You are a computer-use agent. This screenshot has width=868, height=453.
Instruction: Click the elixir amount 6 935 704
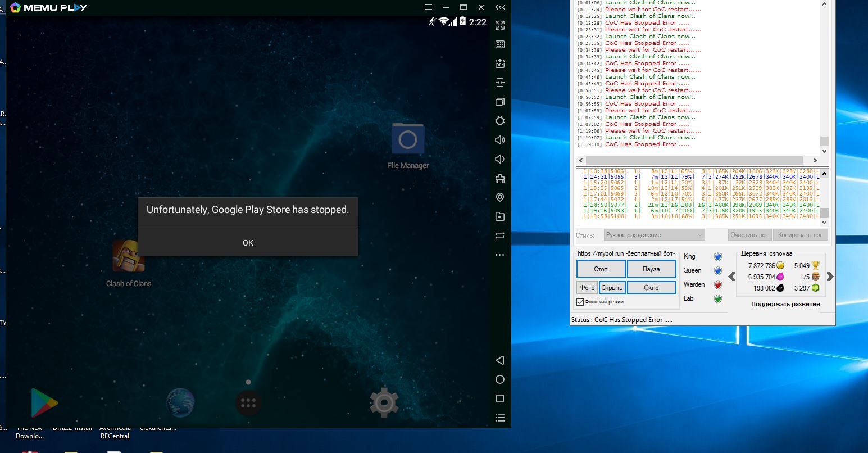[x=761, y=277]
